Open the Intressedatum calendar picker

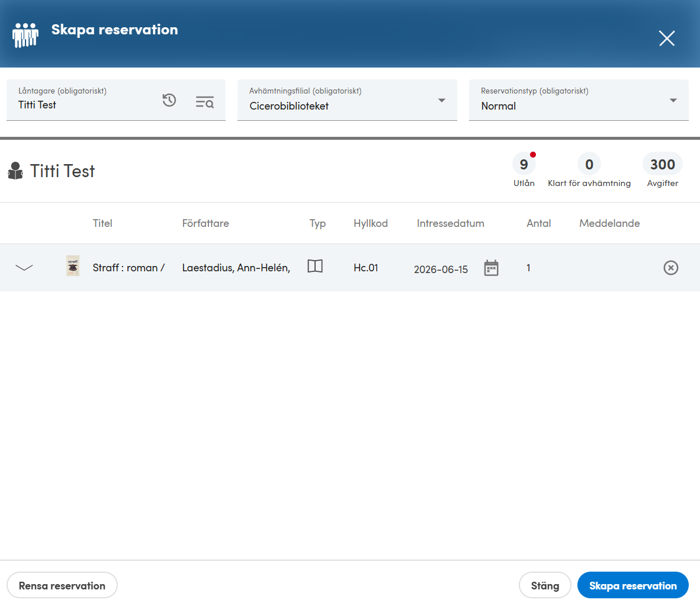[491, 268]
